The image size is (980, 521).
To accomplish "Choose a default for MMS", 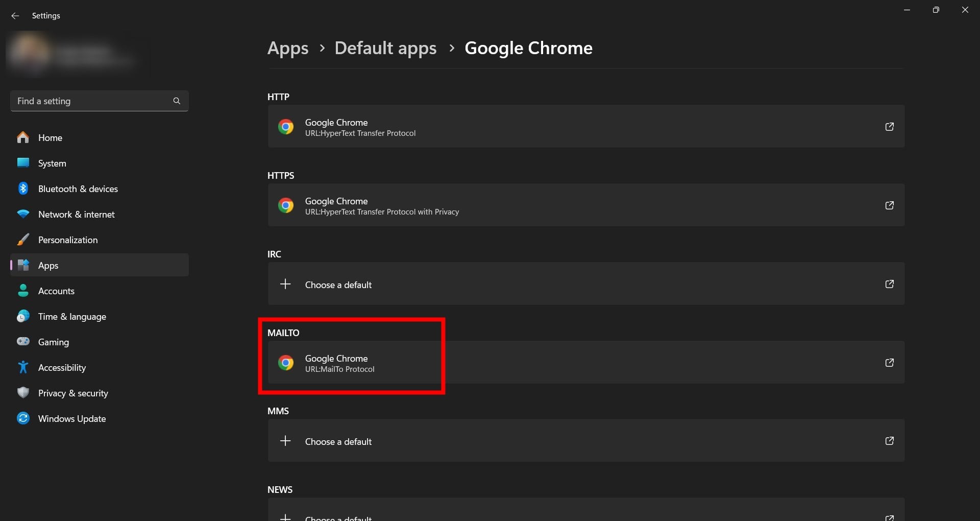I will (586, 441).
